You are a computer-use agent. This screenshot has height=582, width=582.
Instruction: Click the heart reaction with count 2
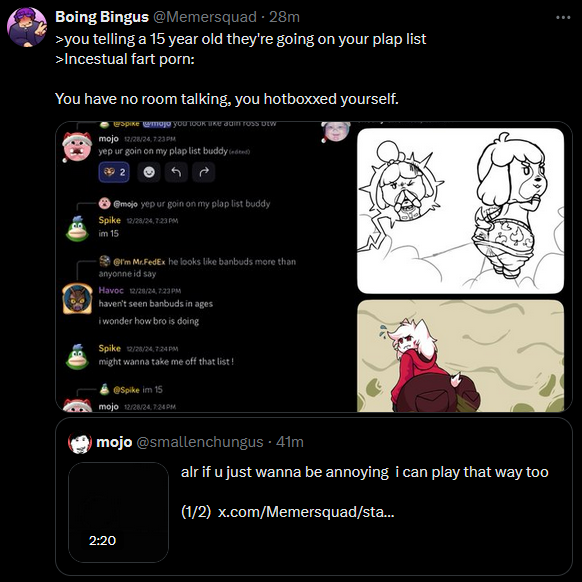click(114, 172)
